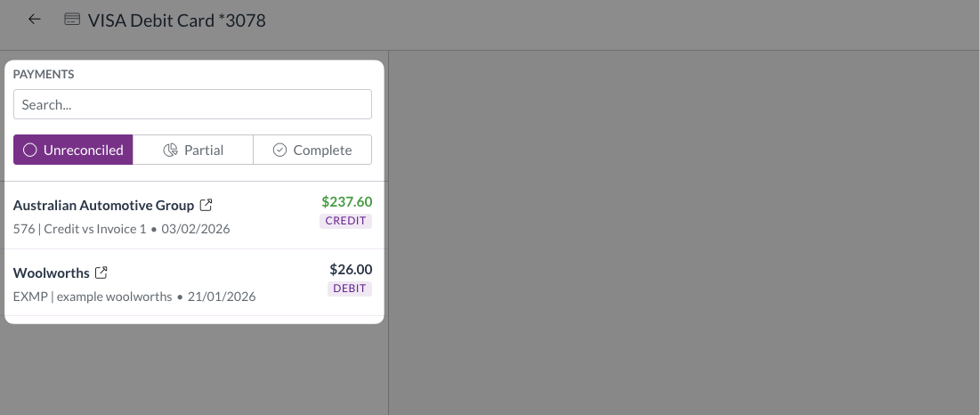Switch to the Partial filter label

coord(204,151)
